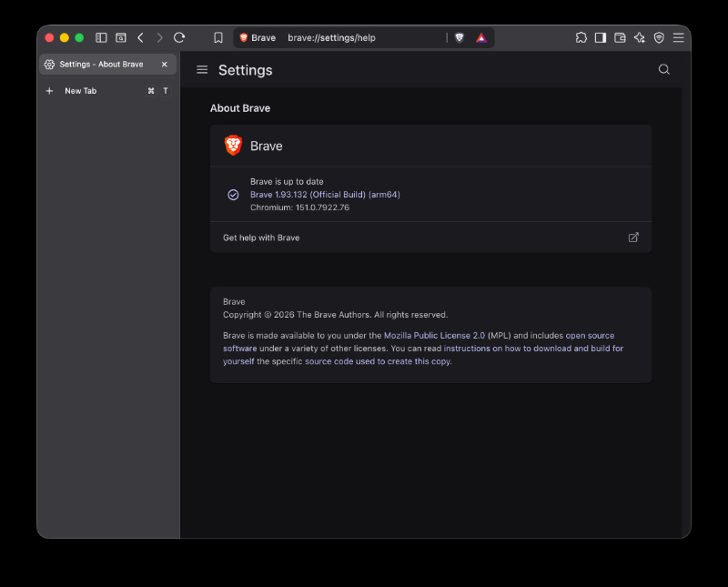Open the tab search icon
728x587 pixels.
[121, 37]
